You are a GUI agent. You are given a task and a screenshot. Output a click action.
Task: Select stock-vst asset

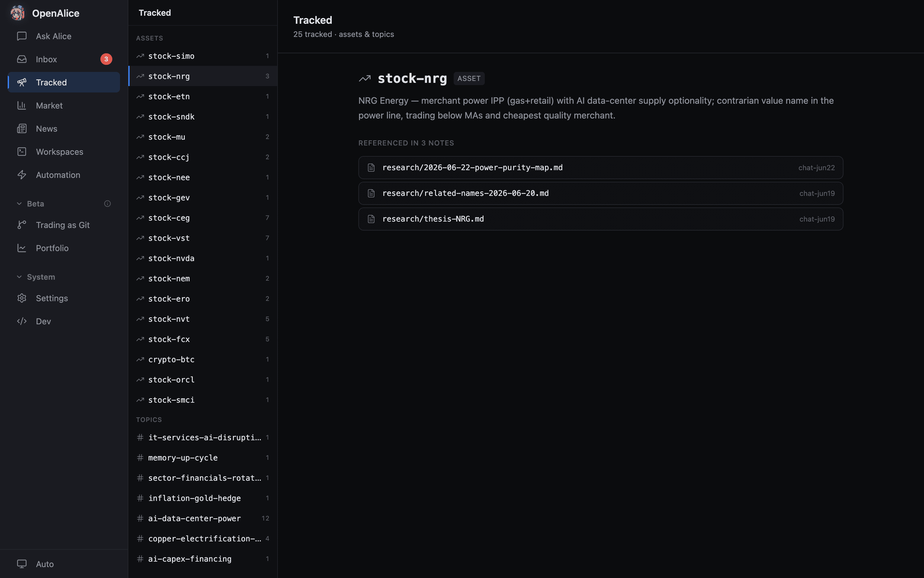[203, 238]
